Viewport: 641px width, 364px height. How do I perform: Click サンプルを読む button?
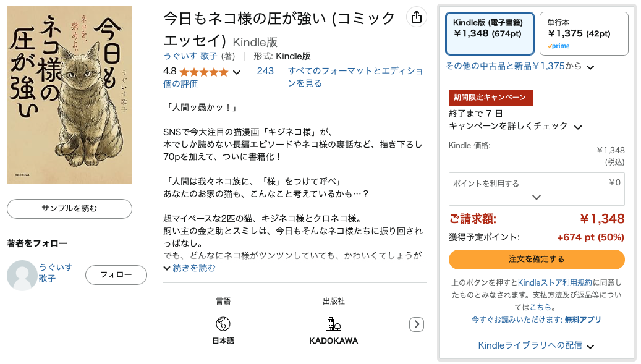coord(69,209)
